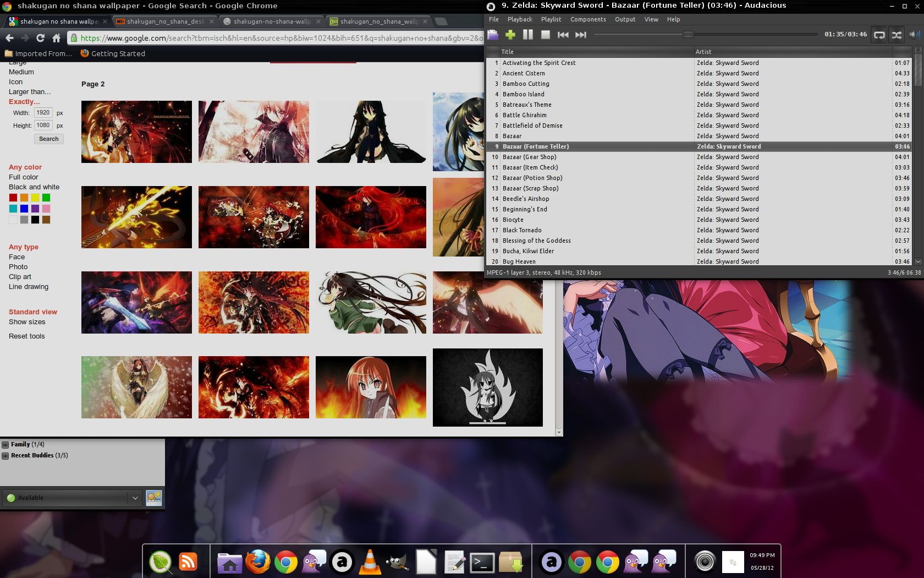Pick the blue color swatch filter
The height and width of the screenshot is (578, 924).
click(24, 209)
